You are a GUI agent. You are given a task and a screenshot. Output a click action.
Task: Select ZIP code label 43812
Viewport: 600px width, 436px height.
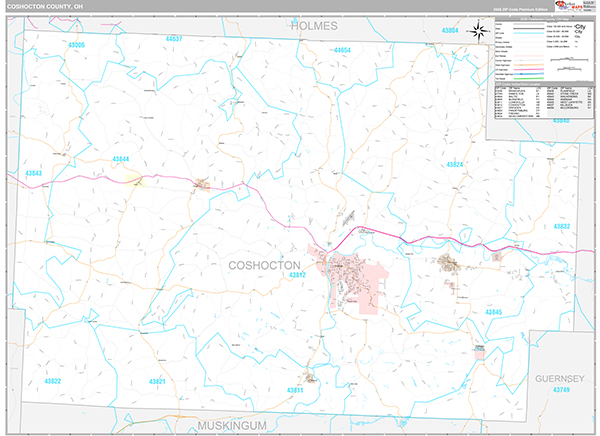(297, 275)
